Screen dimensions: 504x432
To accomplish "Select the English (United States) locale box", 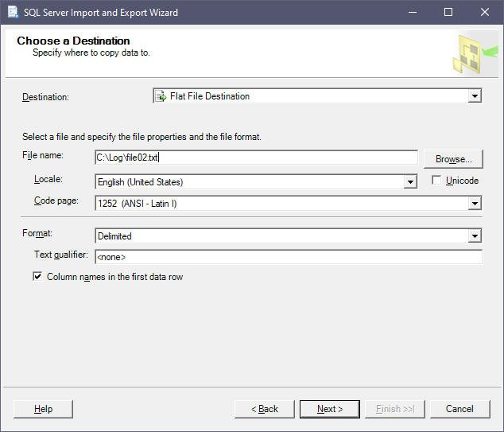I will 256,181.
